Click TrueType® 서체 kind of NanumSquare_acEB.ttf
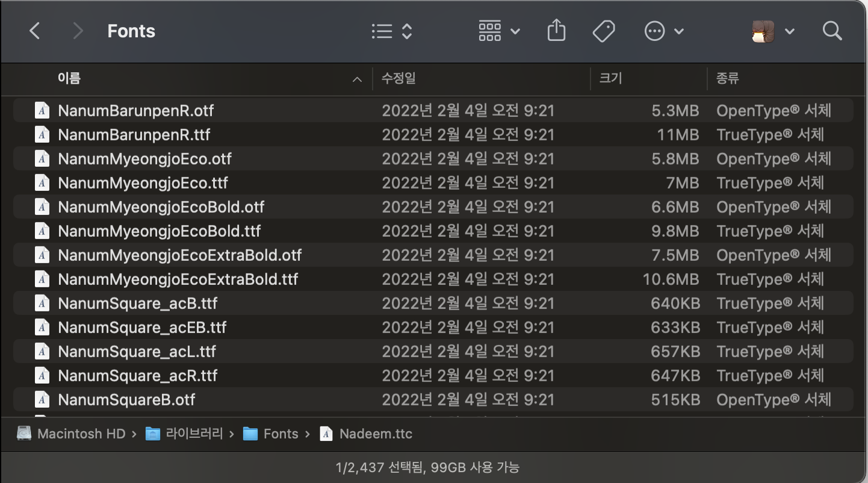The image size is (868, 483). (x=770, y=328)
